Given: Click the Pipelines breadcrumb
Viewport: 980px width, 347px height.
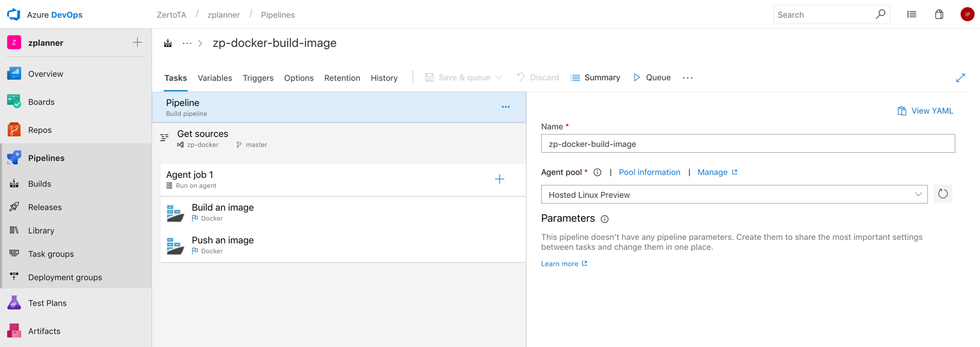Looking at the screenshot, I should click(x=278, y=15).
